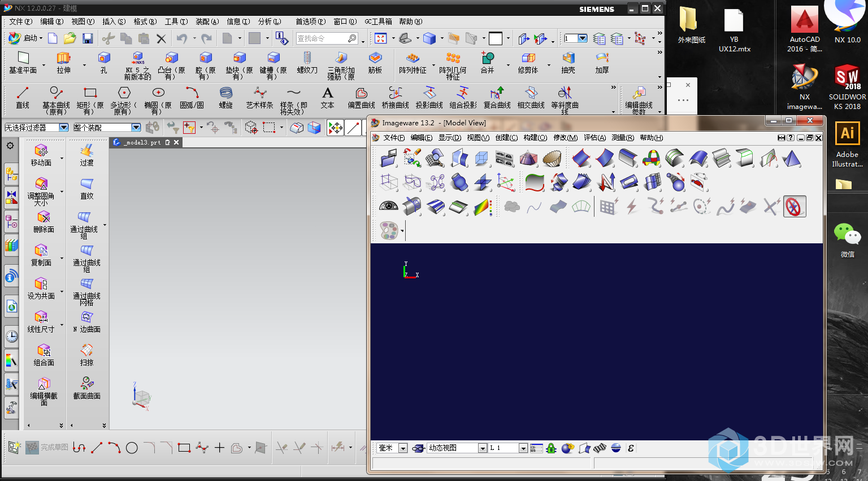This screenshot has width=868, height=481.
Task: Open the paint palette icon in Imageware
Action: [389, 230]
